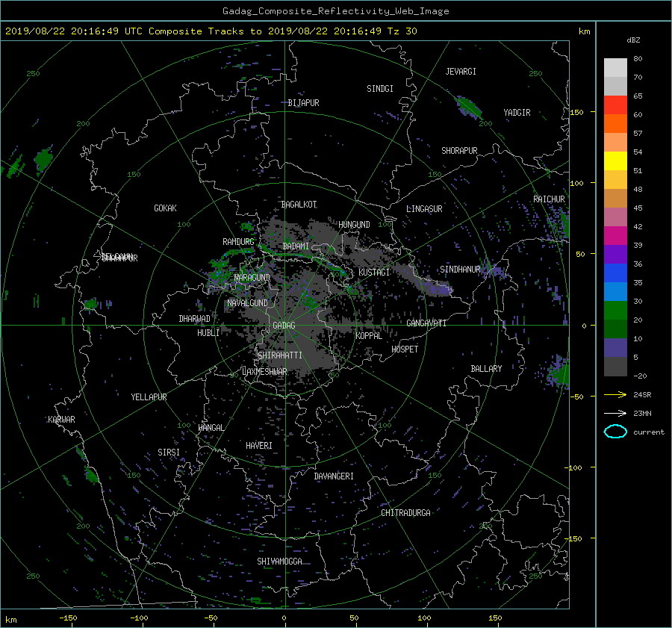Click the 51 dBZ yellow swatch
The image size is (672, 628).
coord(615,161)
